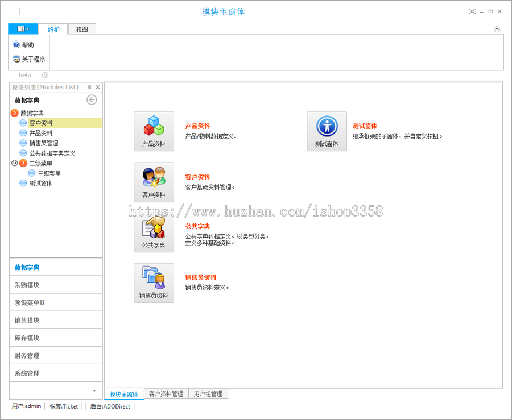512x420 pixels.
Task: Click blue bullet icon of 公共数据字典定义
Action: click(23, 153)
